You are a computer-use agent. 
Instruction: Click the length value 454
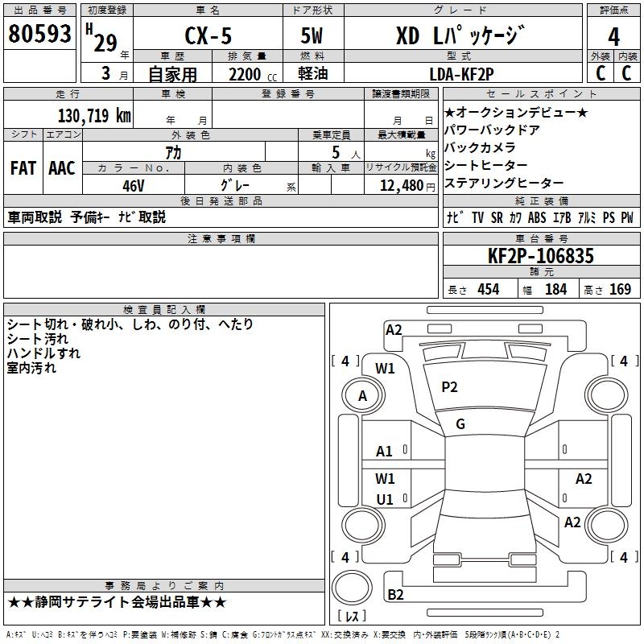click(489, 289)
